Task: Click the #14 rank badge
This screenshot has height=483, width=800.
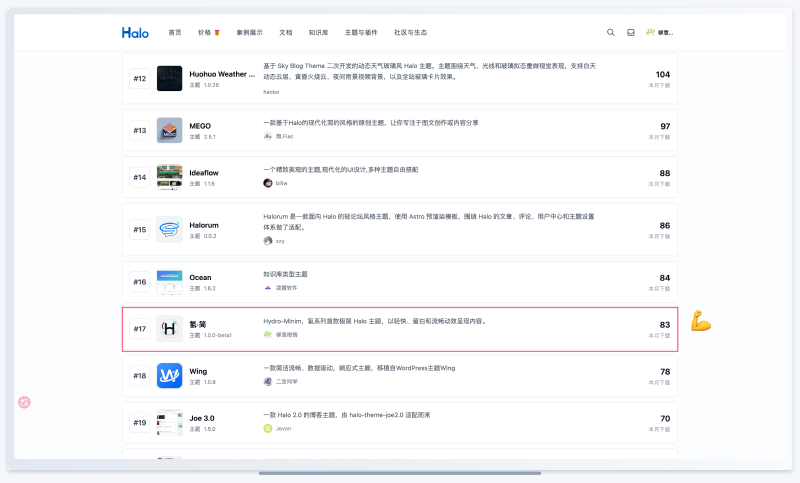Action: pyautogui.click(x=140, y=177)
